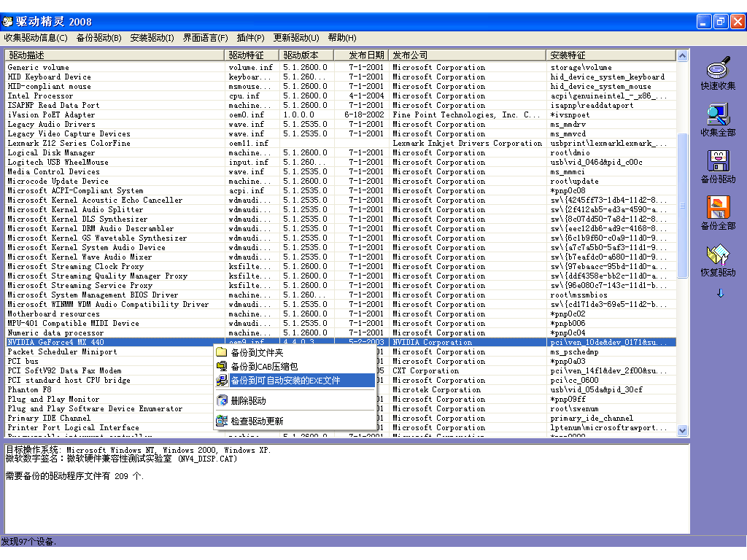Select the NVIDIA GeForce4 MX 440 row

pyautogui.click(x=341, y=343)
